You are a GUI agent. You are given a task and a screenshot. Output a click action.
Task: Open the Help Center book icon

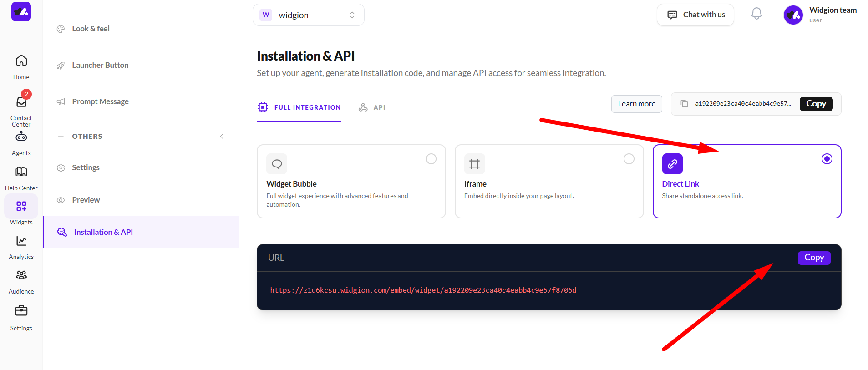(x=21, y=172)
